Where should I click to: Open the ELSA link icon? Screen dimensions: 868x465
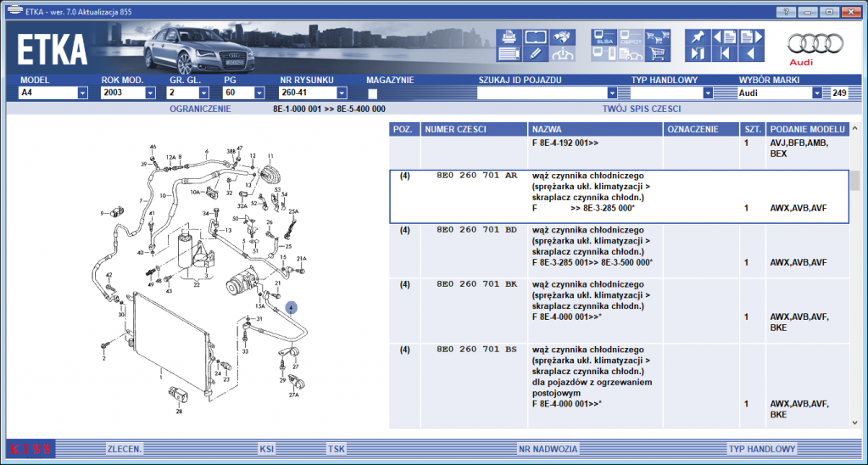click(604, 37)
